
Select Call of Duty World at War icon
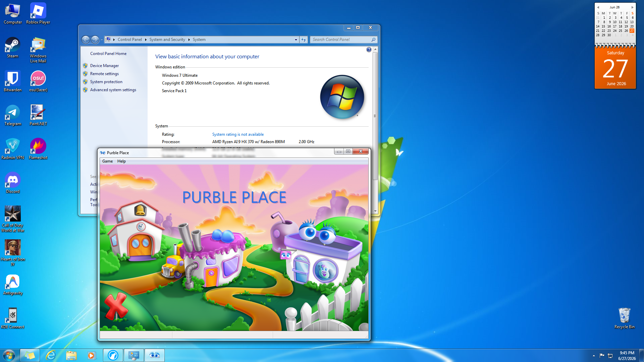tap(13, 219)
